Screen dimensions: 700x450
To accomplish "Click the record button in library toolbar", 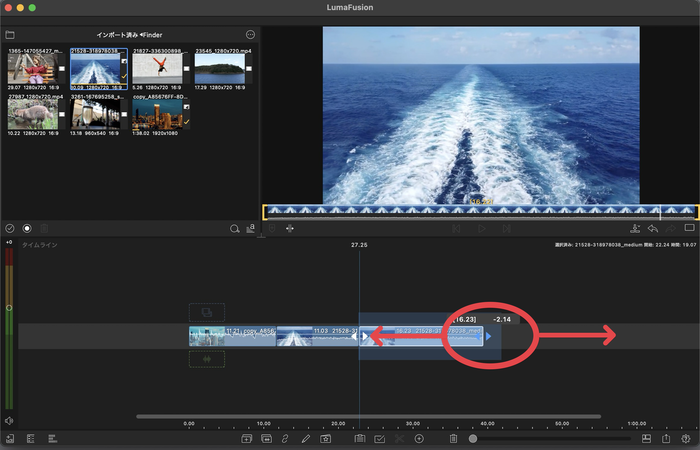I will click(x=27, y=229).
